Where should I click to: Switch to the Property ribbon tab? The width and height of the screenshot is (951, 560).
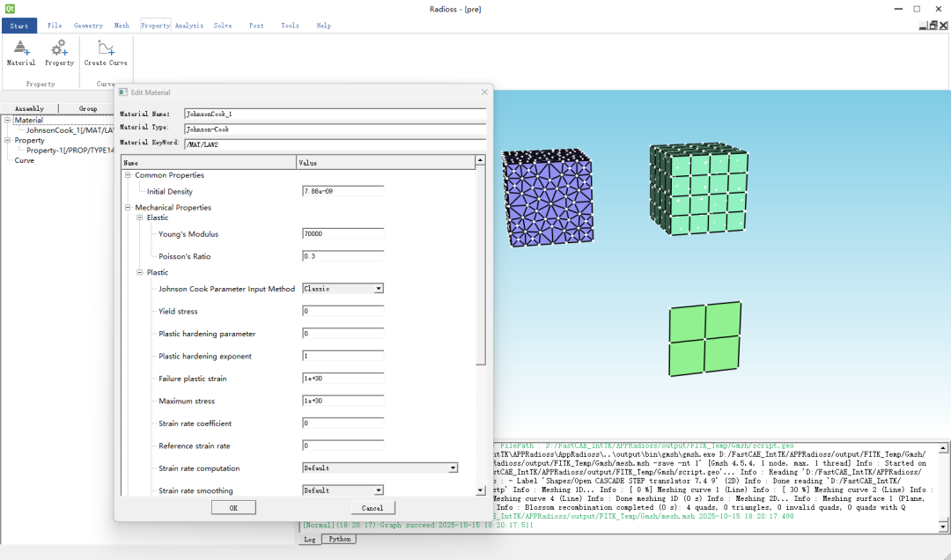click(x=155, y=26)
